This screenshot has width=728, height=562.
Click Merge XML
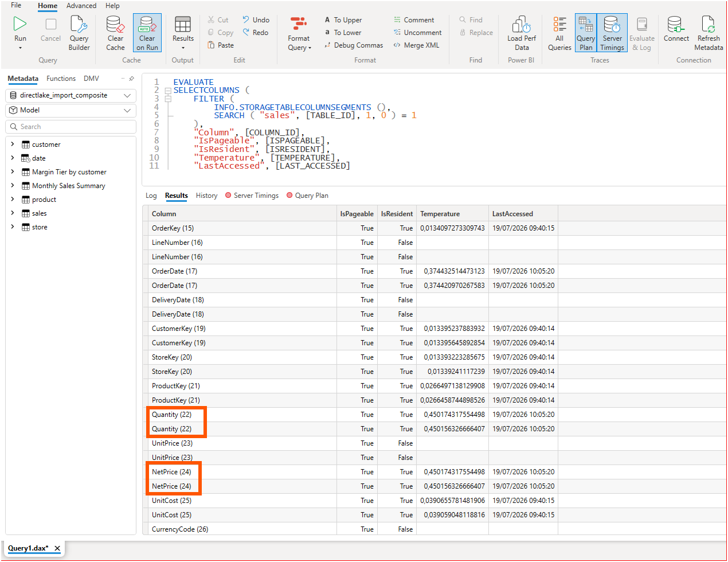click(416, 45)
